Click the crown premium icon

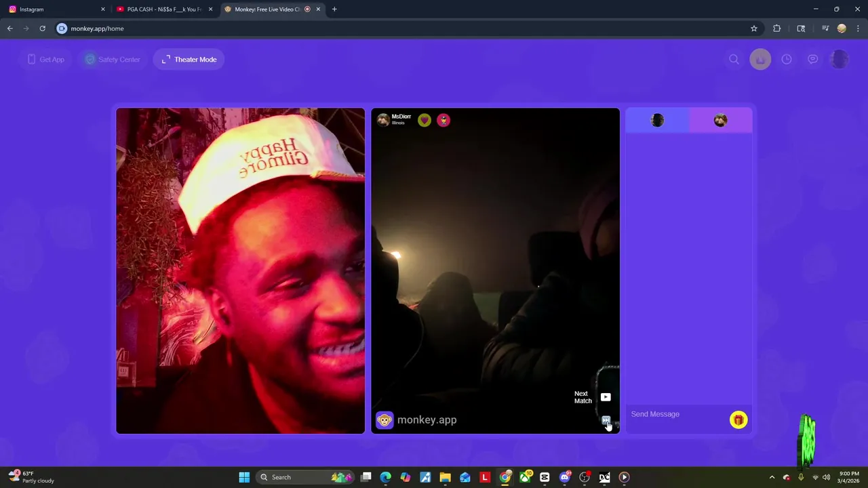click(x=760, y=60)
